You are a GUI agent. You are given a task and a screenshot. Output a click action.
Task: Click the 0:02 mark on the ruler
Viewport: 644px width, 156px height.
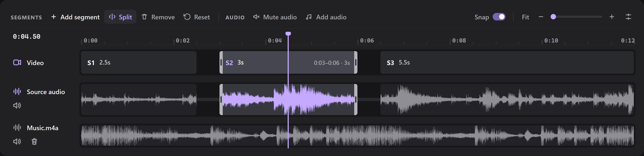click(x=182, y=40)
